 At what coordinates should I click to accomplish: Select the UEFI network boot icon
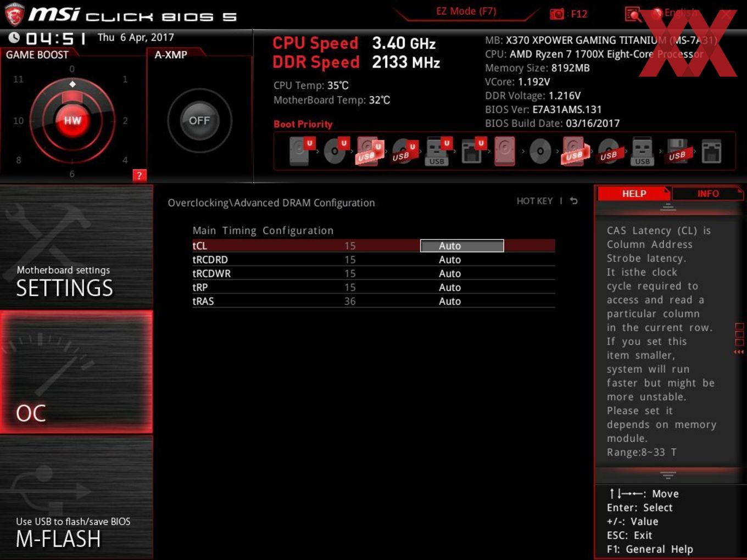(x=472, y=152)
